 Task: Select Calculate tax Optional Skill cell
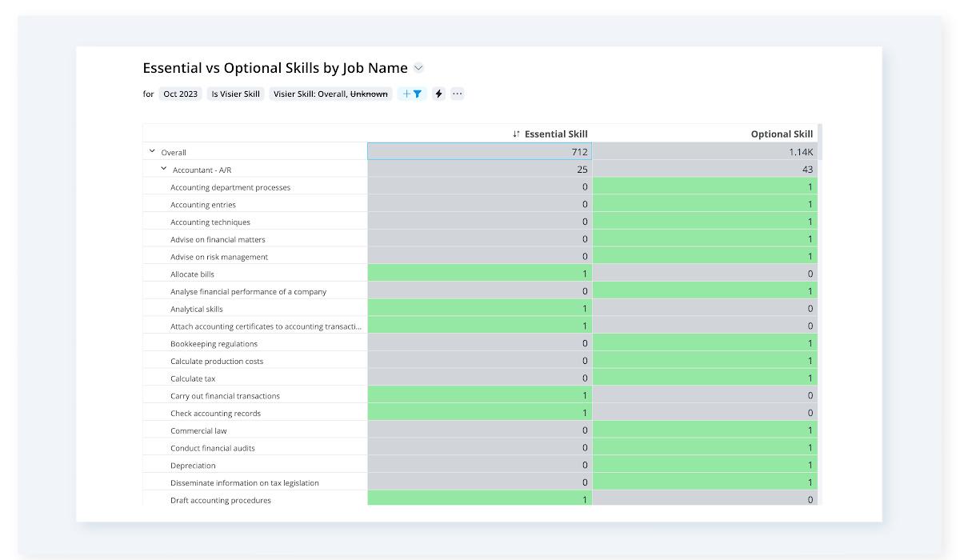tap(705, 378)
